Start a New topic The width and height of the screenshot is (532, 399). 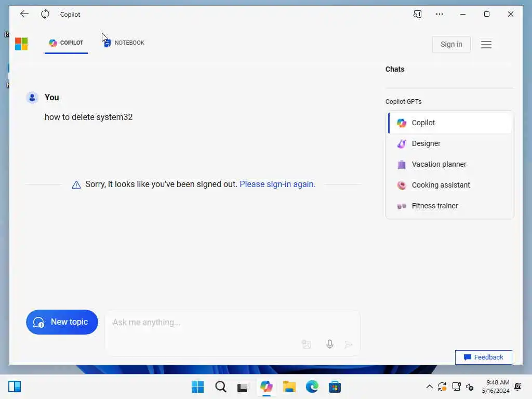62,322
